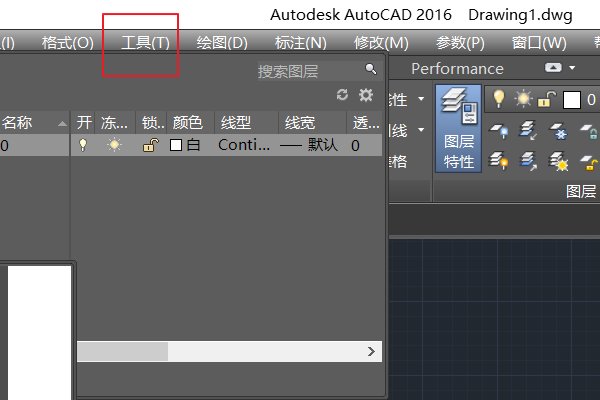The width and height of the screenshot is (600, 400).
Task: Click the refresh icon in layer panel
Action: click(x=343, y=94)
